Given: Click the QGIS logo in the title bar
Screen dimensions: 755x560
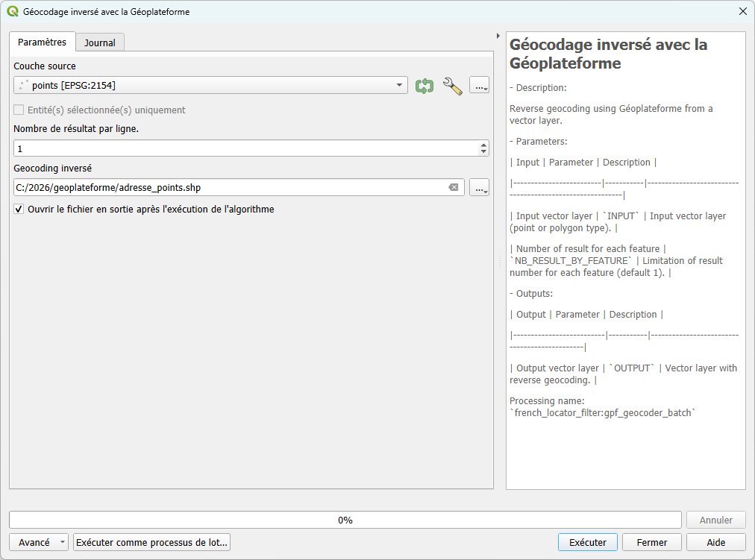Looking at the screenshot, I should [x=13, y=12].
